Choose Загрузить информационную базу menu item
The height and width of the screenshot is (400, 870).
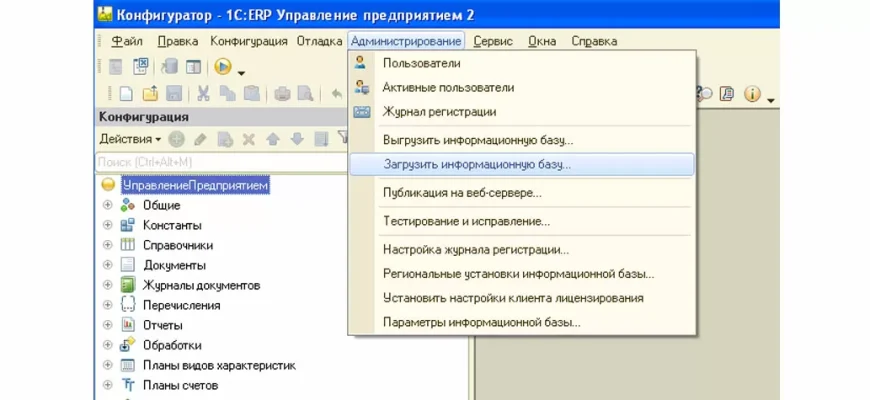(x=477, y=164)
